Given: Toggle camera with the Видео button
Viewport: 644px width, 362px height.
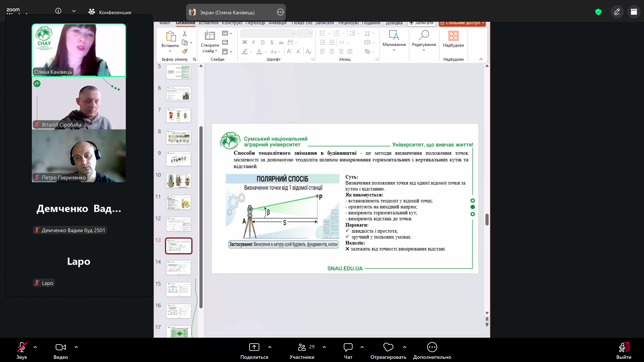Looking at the screenshot, I should click(61, 347).
